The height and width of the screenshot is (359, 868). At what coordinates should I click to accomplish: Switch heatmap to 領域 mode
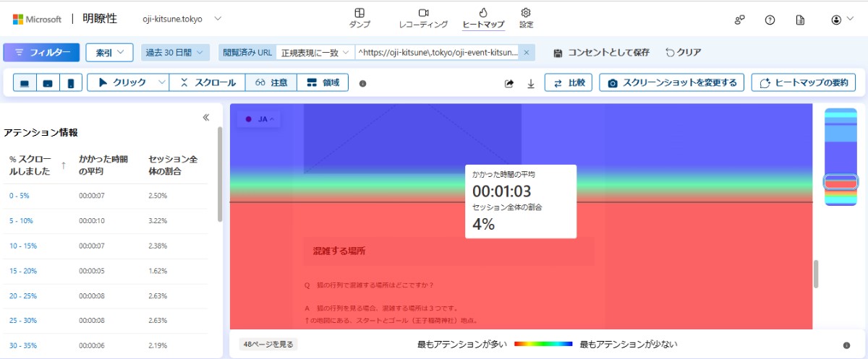[323, 82]
